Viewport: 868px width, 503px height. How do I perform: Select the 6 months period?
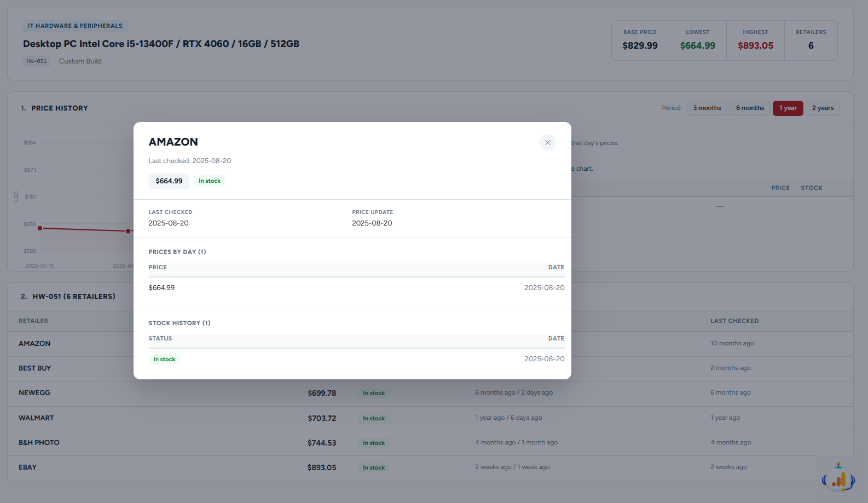[x=750, y=108]
